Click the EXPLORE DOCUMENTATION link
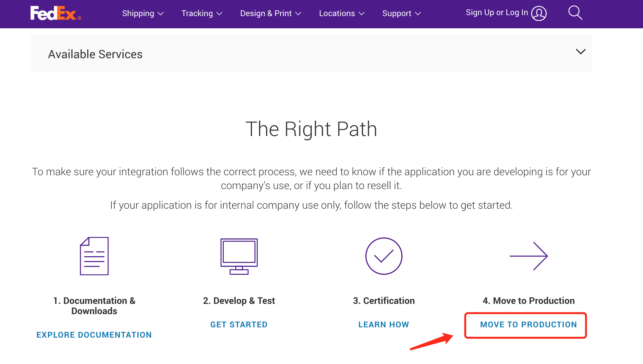The width and height of the screenshot is (643, 364). [x=94, y=335]
